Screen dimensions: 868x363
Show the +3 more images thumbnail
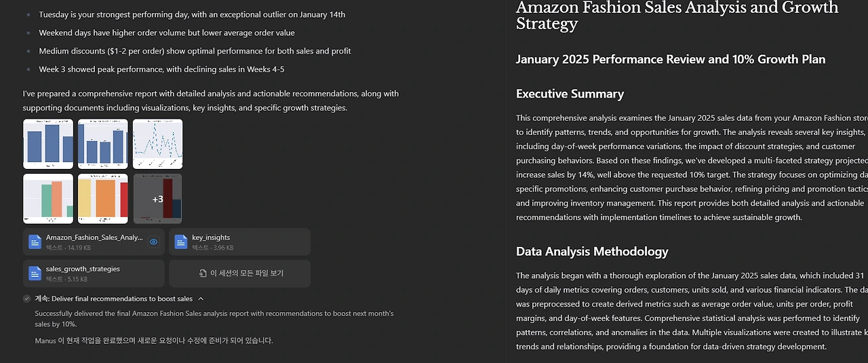pyautogui.click(x=157, y=199)
